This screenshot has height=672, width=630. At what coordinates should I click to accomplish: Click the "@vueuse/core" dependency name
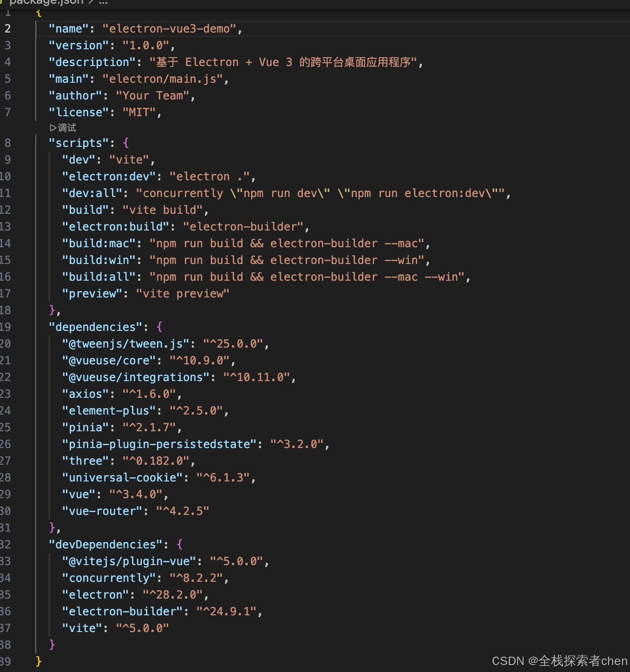109,361
